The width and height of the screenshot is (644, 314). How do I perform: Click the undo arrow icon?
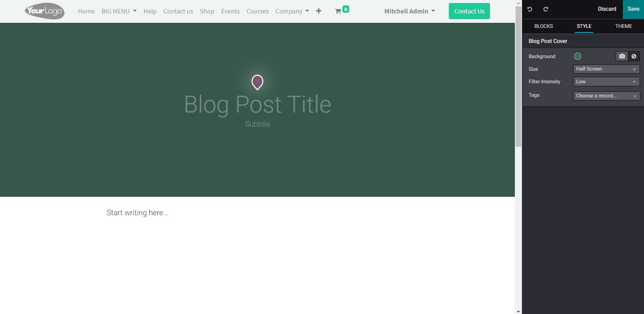[530, 9]
